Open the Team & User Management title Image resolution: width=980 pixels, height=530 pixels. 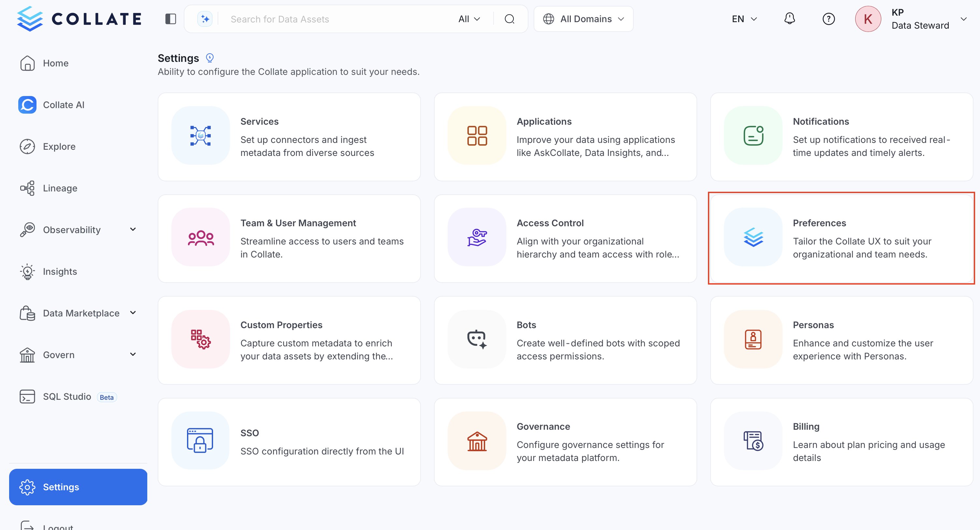pos(298,223)
